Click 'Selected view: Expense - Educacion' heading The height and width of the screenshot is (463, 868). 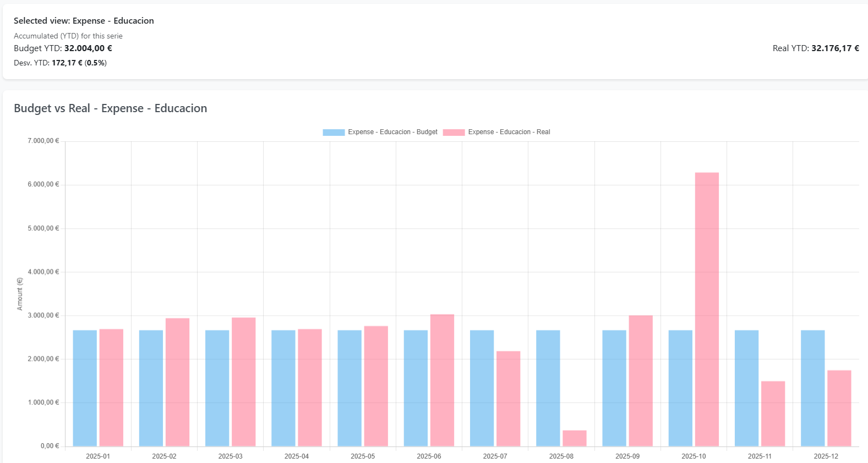tap(84, 21)
